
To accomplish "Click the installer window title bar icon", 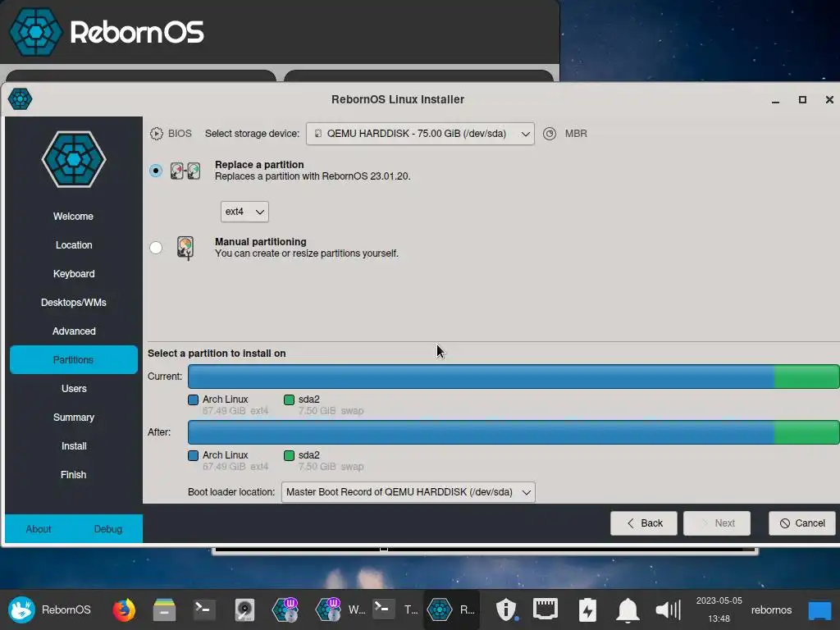I will (21, 99).
